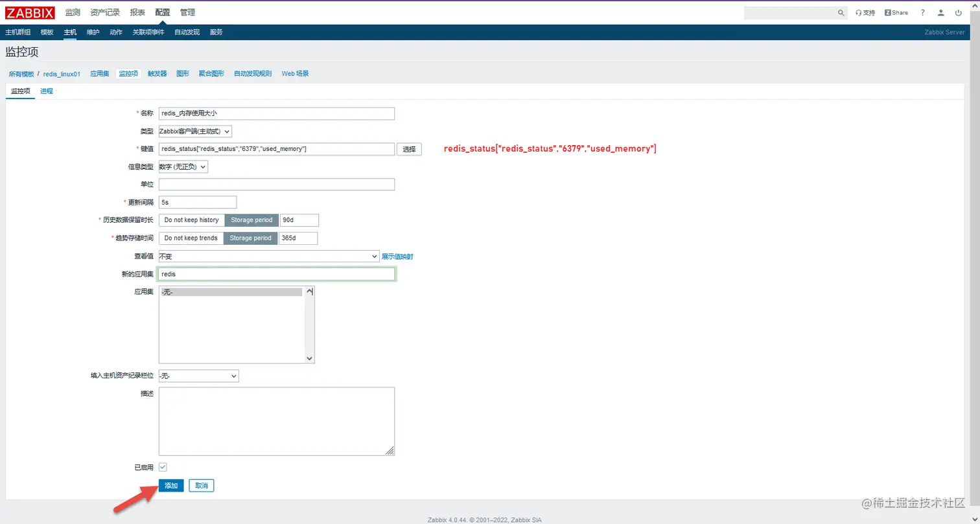Open the Support headset link
The width and height of the screenshot is (980, 524).
(865, 13)
